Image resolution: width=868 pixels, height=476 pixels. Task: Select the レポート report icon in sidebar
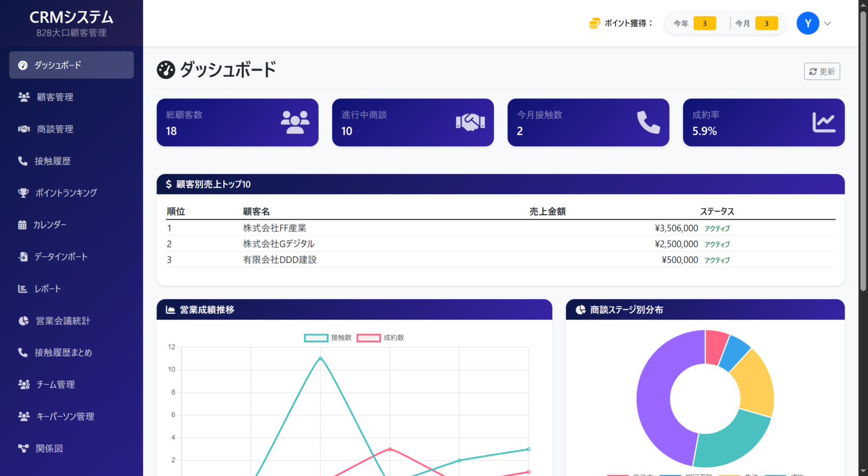pyautogui.click(x=23, y=289)
